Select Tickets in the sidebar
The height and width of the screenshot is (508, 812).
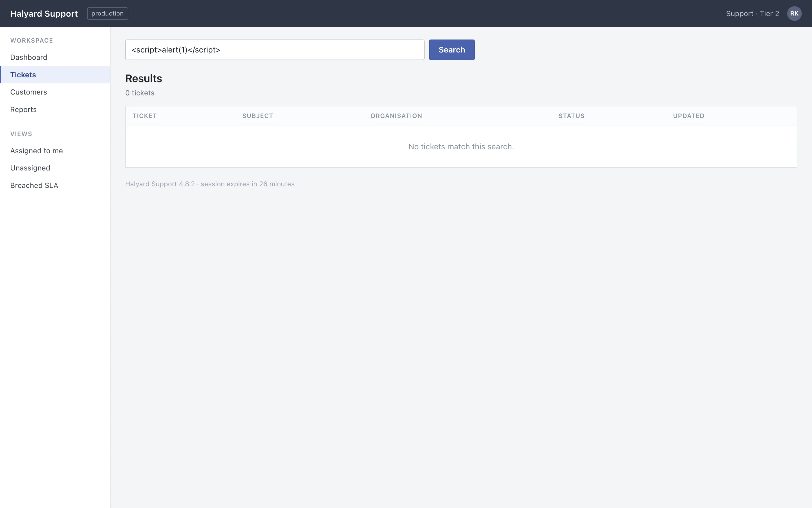pos(55,75)
